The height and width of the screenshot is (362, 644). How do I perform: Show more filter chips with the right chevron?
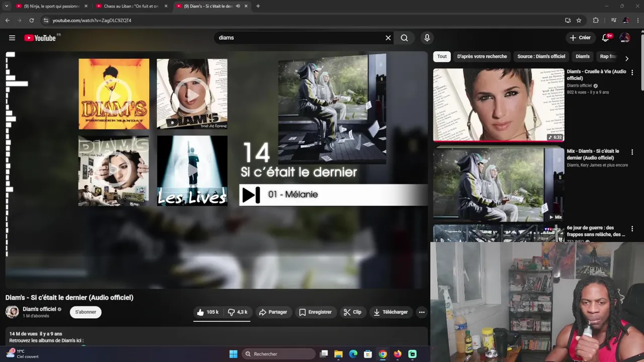click(626, 58)
